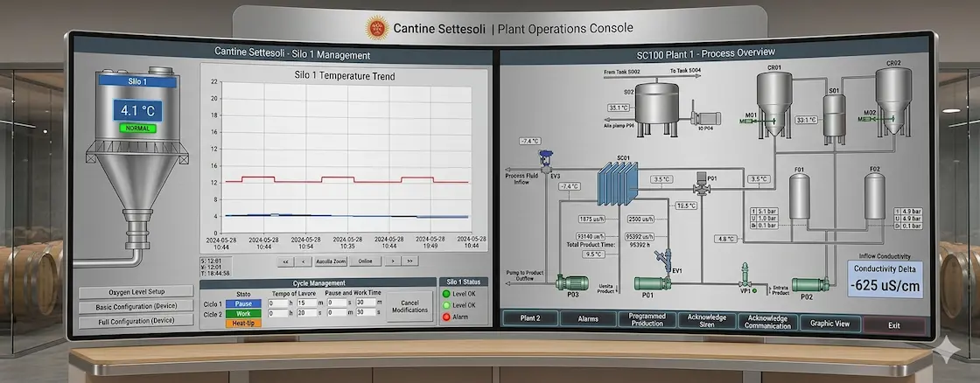This screenshot has height=383, width=980.
Task: Switch to the Plant 2 tab
Action: 530,318
